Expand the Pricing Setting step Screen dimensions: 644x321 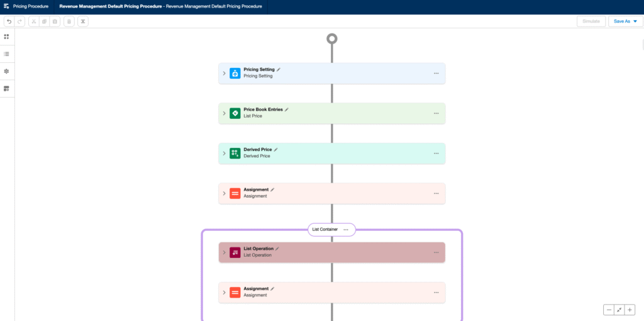click(x=224, y=73)
